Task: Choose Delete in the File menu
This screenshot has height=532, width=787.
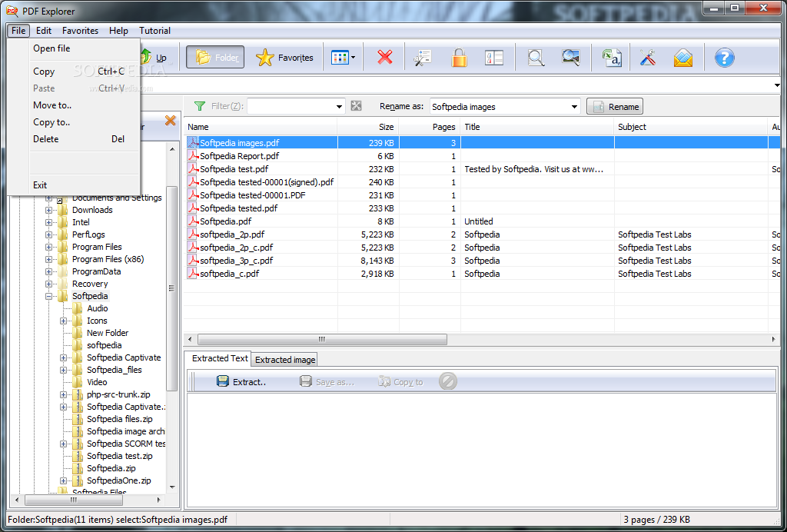Action: pos(73,139)
